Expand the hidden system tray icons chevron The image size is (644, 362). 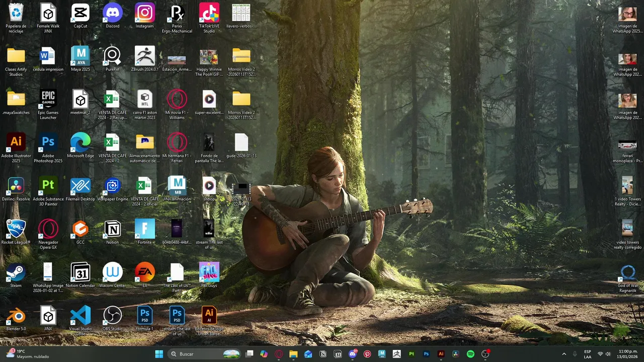coord(564,354)
